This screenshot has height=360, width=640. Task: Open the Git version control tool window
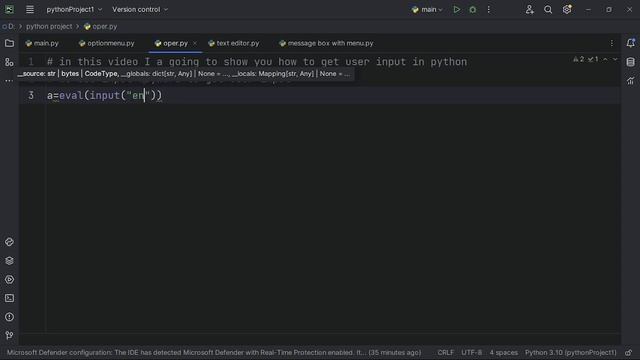click(x=9, y=336)
